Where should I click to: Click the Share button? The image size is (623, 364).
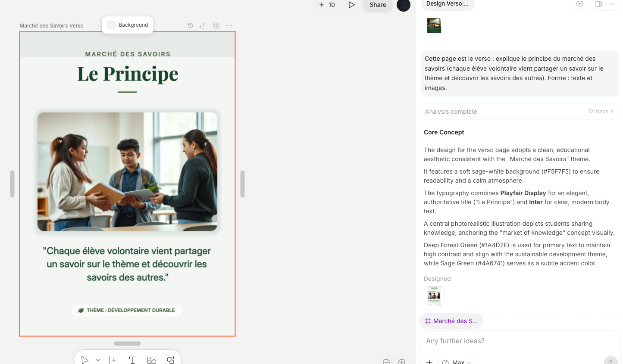pyautogui.click(x=378, y=5)
